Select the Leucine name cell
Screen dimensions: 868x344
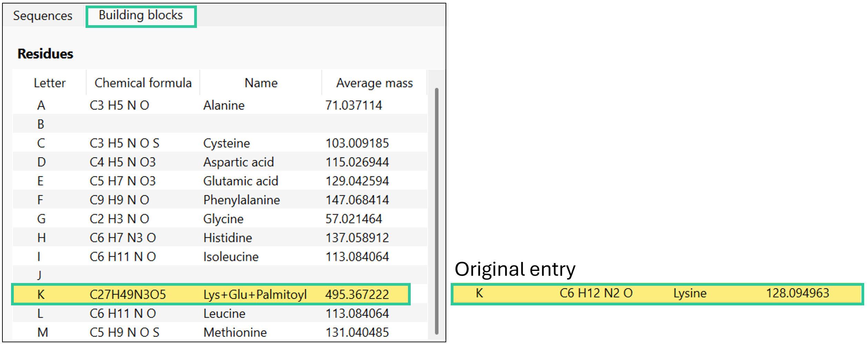point(225,314)
